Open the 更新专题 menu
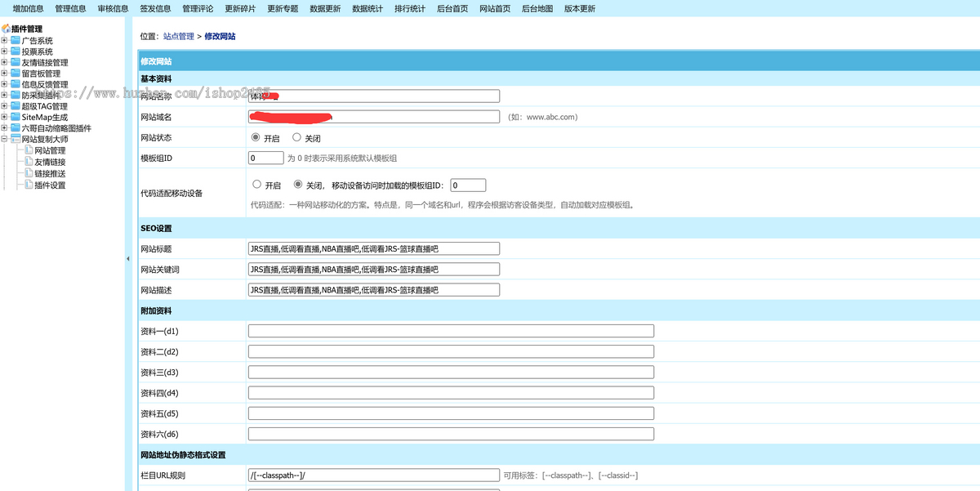Image resolution: width=980 pixels, height=491 pixels. 283,9
